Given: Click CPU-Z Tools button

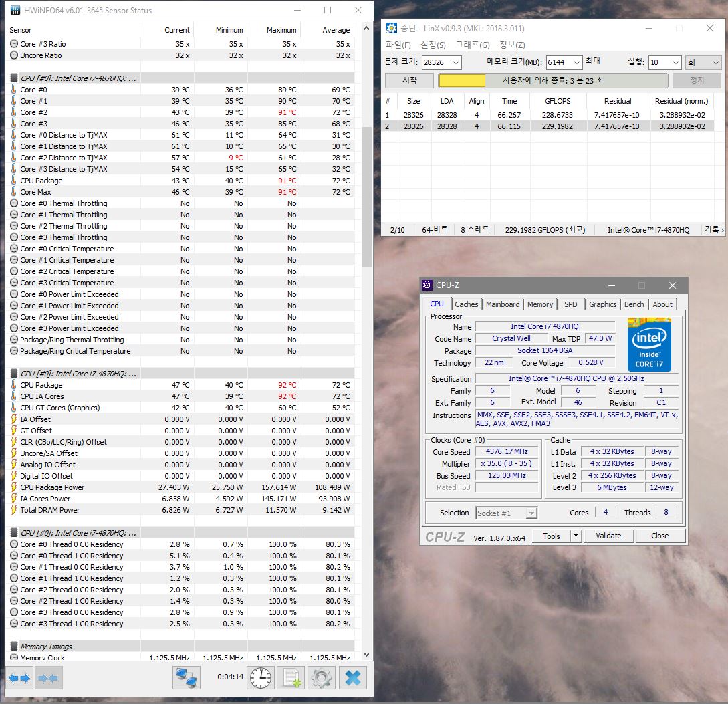Looking at the screenshot, I should 551,536.
